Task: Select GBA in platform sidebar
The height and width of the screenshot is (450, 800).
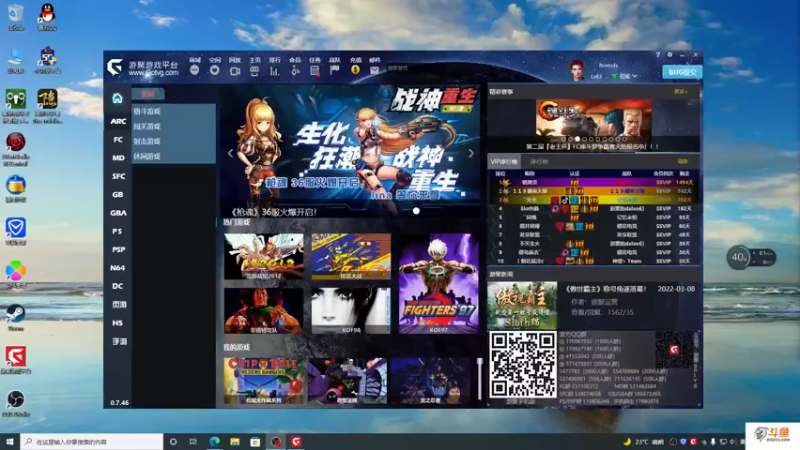Action: pos(118,213)
